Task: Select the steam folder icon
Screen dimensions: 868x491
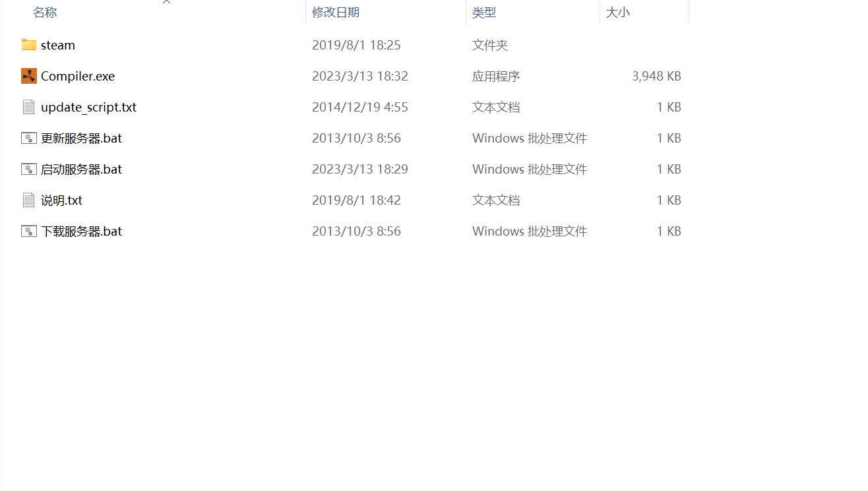Action: pos(28,45)
